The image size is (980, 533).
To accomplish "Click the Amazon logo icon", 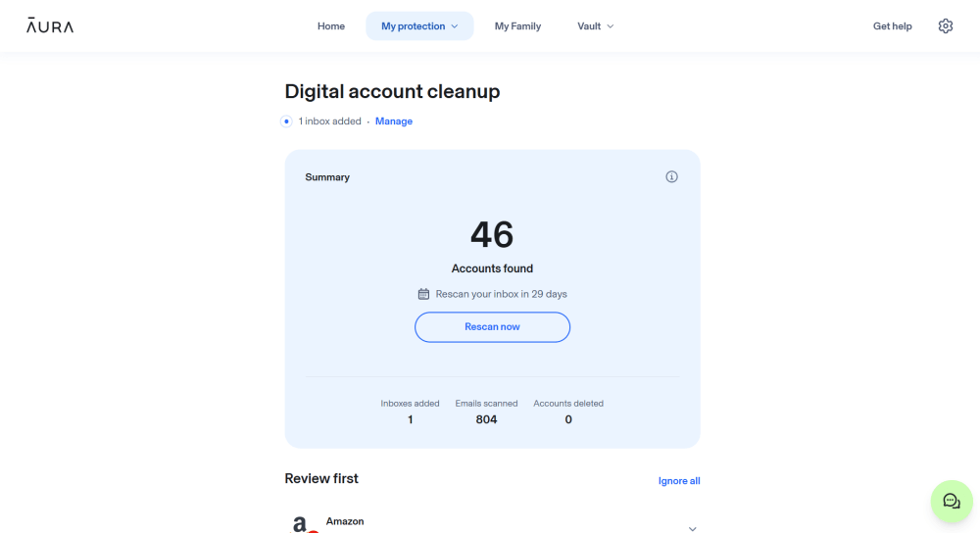I will (x=304, y=524).
